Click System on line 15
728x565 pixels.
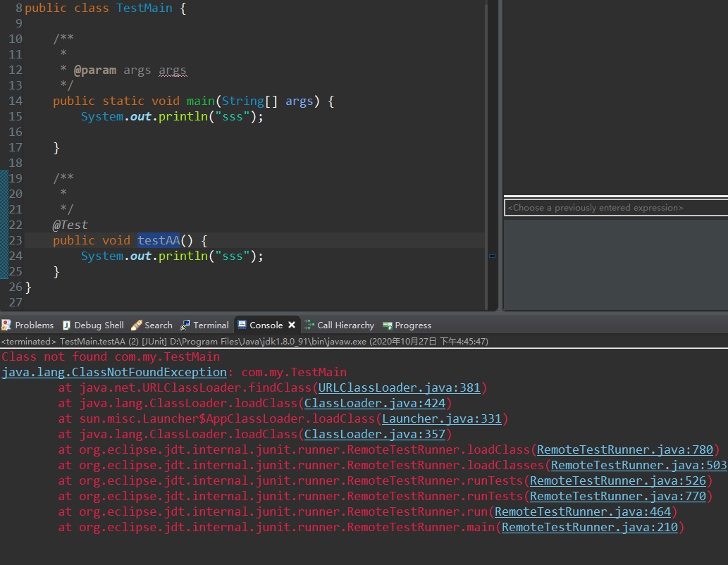pyautogui.click(x=102, y=116)
